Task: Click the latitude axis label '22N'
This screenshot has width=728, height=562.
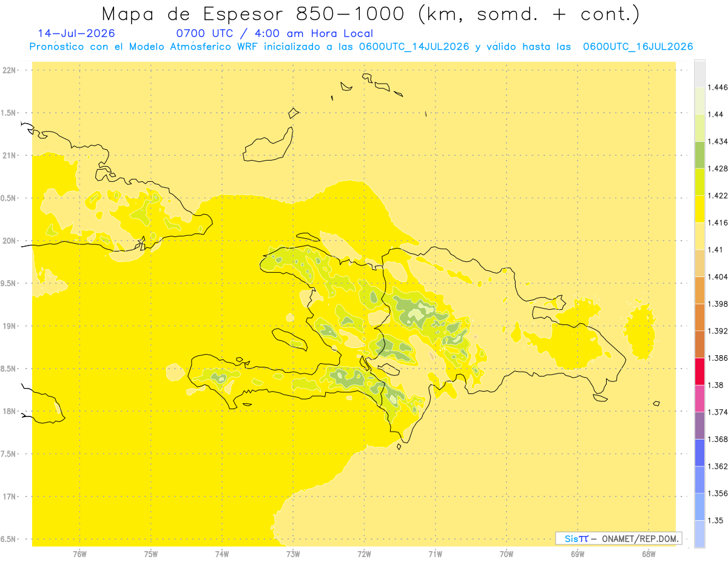Action: point(9,70)
